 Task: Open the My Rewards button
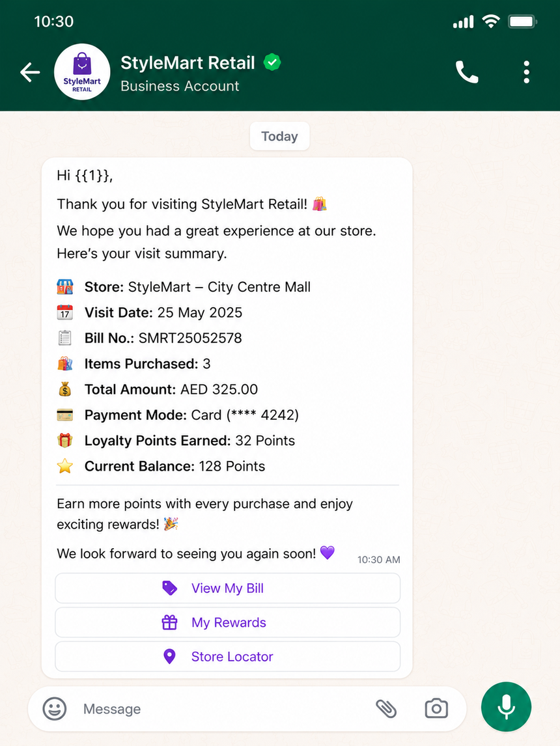tap(227, 622)
